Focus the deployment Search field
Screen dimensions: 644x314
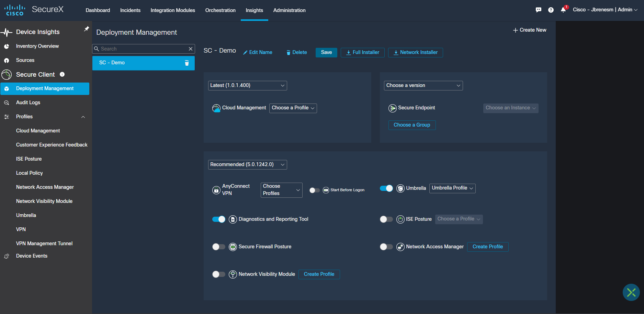point(144,49)
